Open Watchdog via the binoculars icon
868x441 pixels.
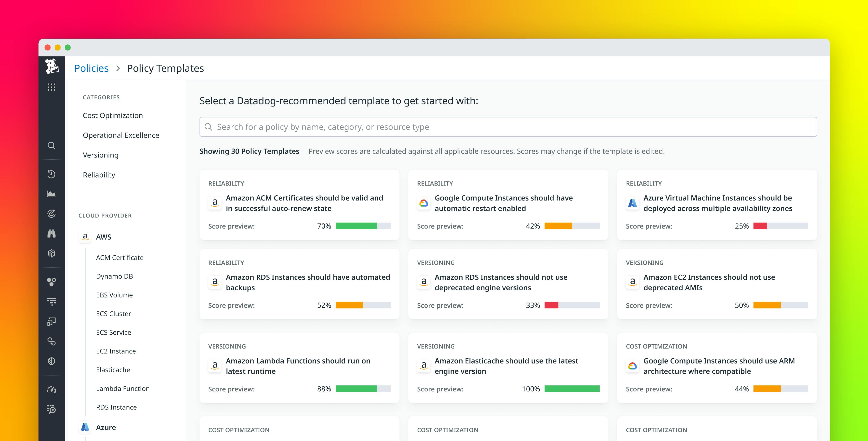52,234
